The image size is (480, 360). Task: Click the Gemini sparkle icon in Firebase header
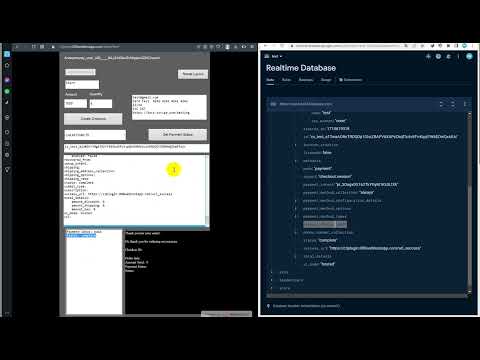pos(428,57)
